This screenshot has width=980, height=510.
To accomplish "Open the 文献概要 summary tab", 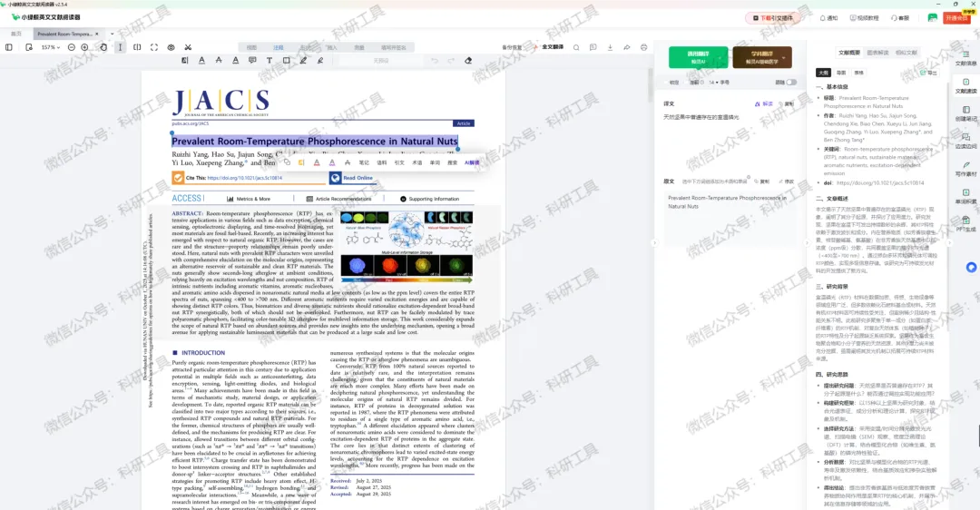I will pos(848,53).
